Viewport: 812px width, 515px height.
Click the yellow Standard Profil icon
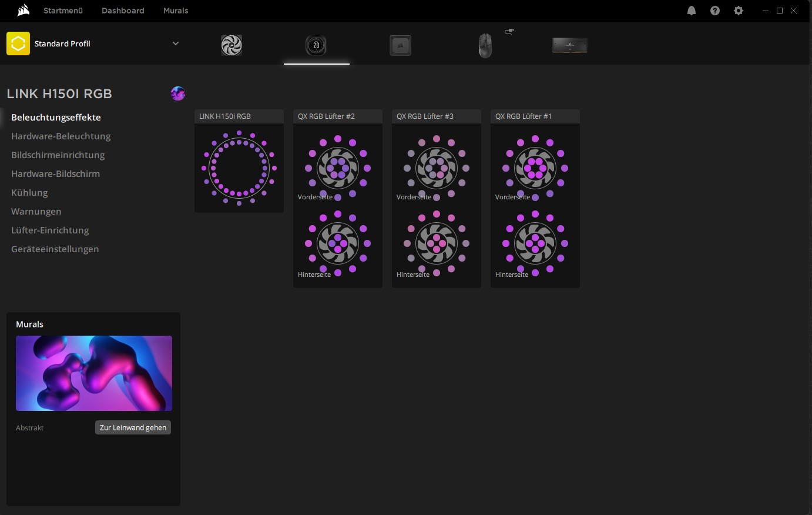click(x=18, y=44)
